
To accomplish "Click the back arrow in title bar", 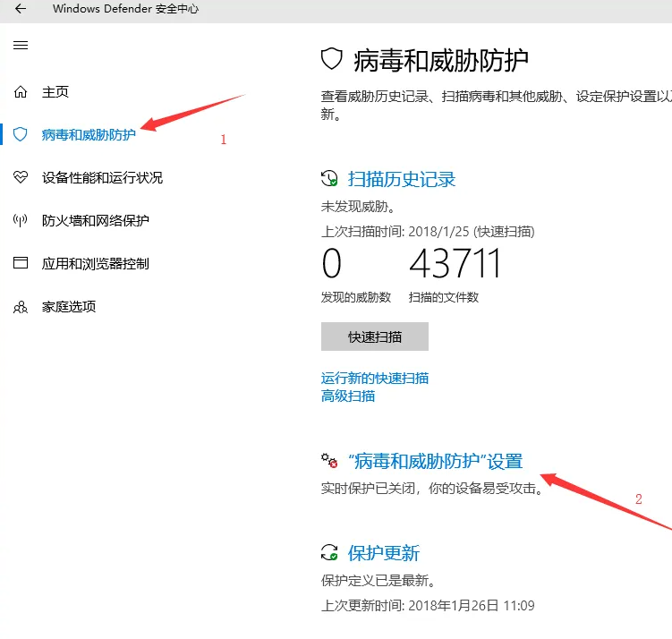I will tap(21, 9).
